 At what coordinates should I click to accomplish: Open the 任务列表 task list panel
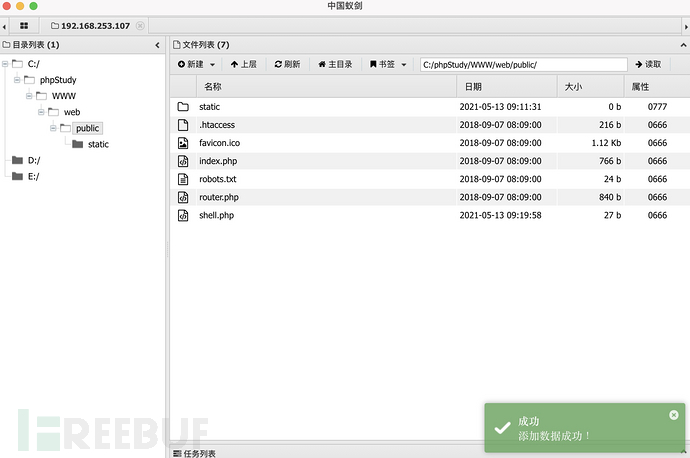[195, 453]
